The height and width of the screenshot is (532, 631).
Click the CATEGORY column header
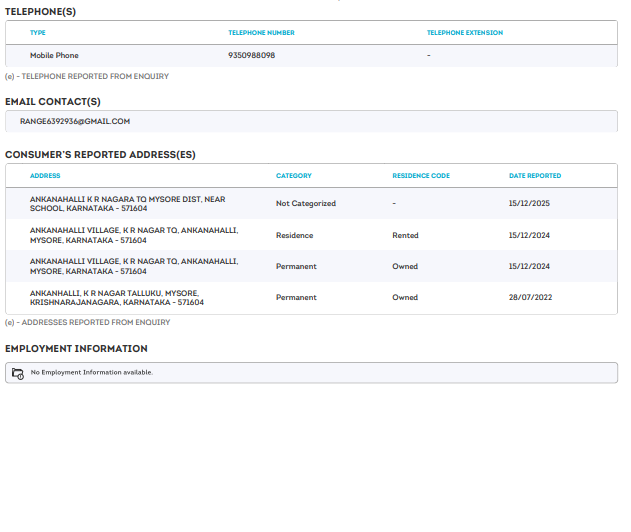pyautogui.click(x=293, y=176)
